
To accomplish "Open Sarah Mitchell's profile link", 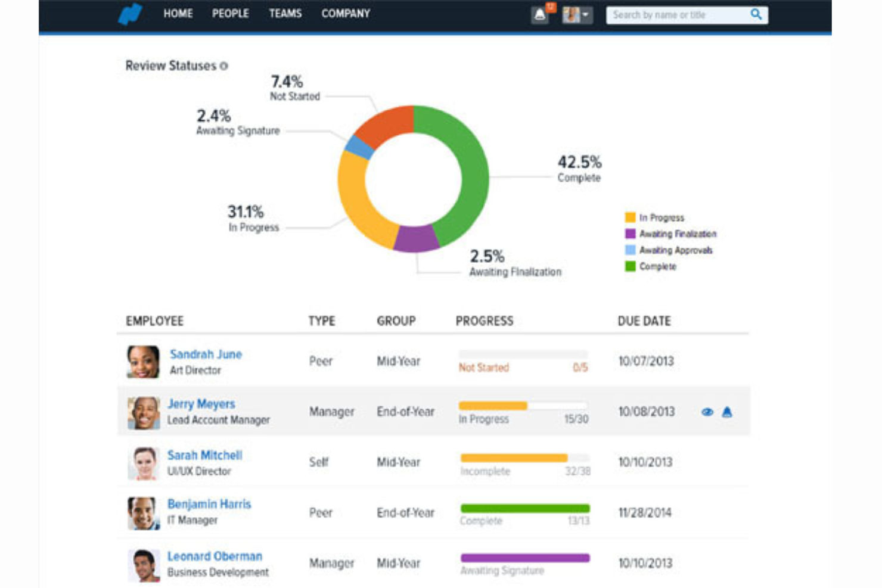I will [x=206, y=455].
